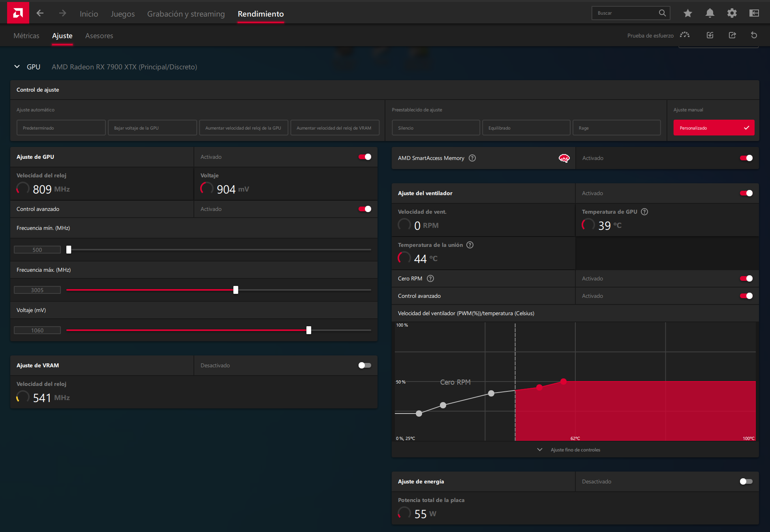
Task: Go back with the left arrow
Action: pos(40,13)
